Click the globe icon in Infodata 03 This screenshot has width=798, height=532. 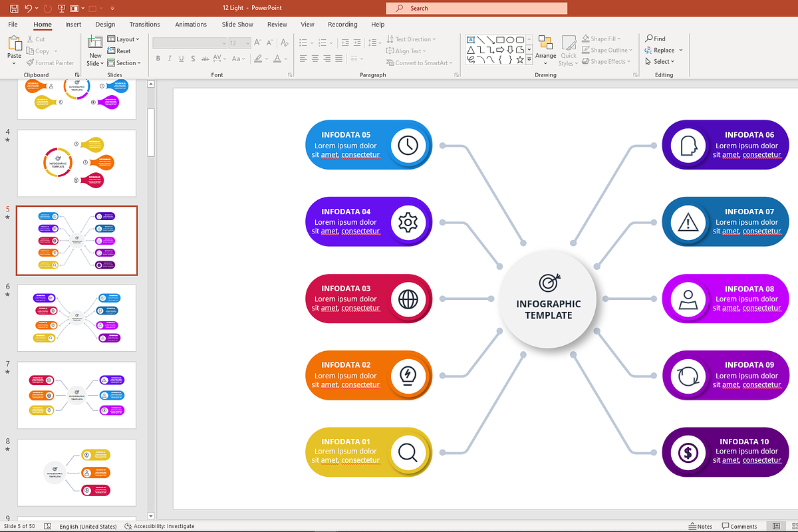tap(408, 299)
